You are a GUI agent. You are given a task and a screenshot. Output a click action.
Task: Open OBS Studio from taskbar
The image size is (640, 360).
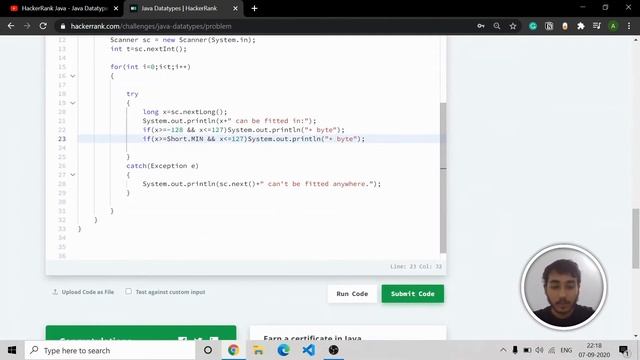333,350
